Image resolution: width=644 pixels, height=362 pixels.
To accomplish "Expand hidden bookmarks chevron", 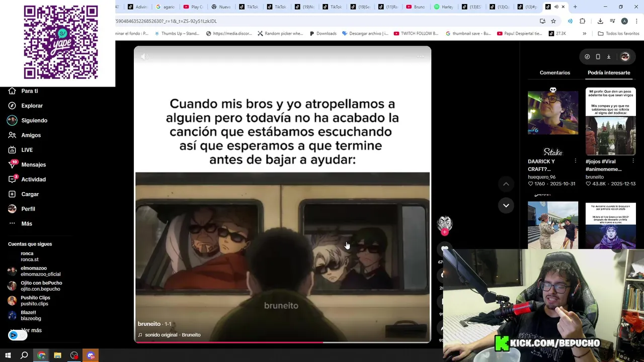I will 584,34.
